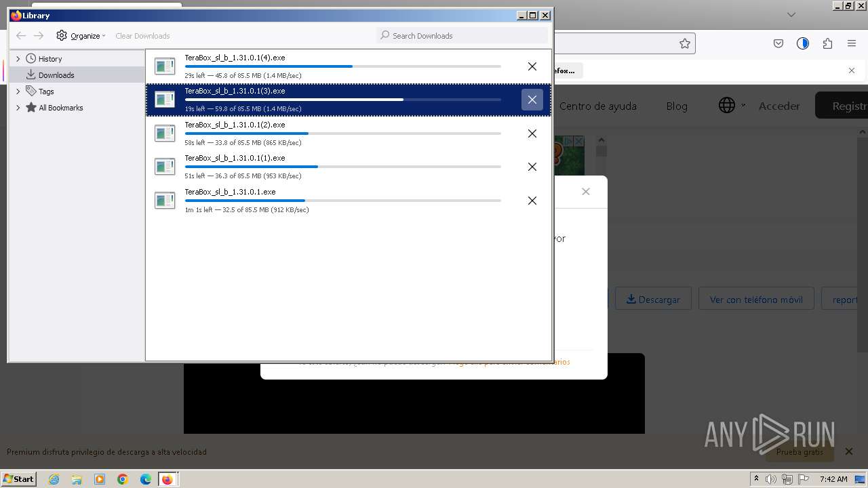
Task: Click progress bar of TeraBox_sl_b_1.31.0.1(2).exe
Action: click(x=342, y=134)
